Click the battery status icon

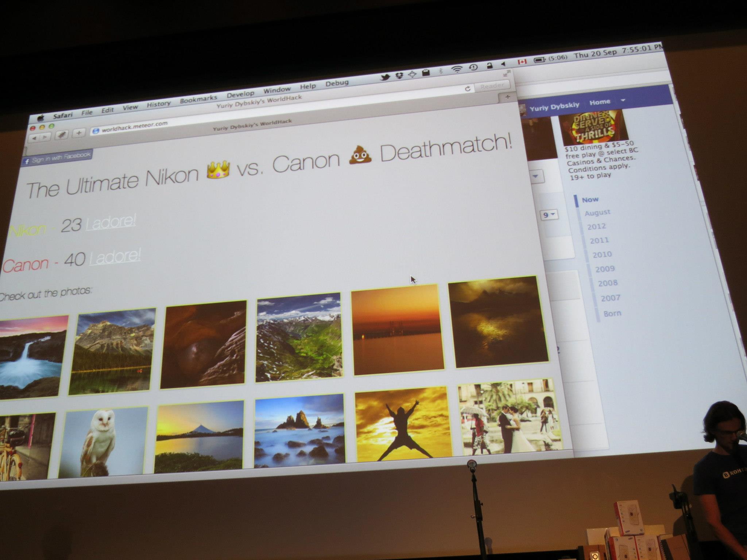click(539, 60)
